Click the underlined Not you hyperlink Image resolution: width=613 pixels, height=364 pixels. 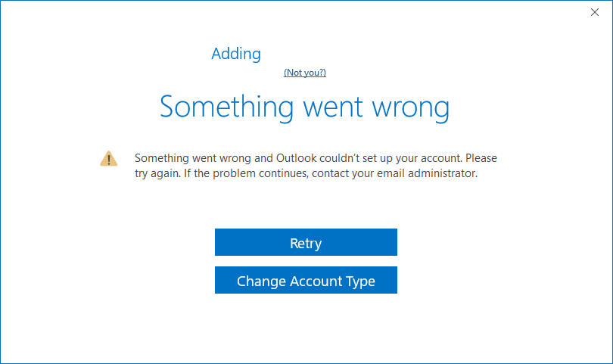pyautogui.click(x=305, y=73)
